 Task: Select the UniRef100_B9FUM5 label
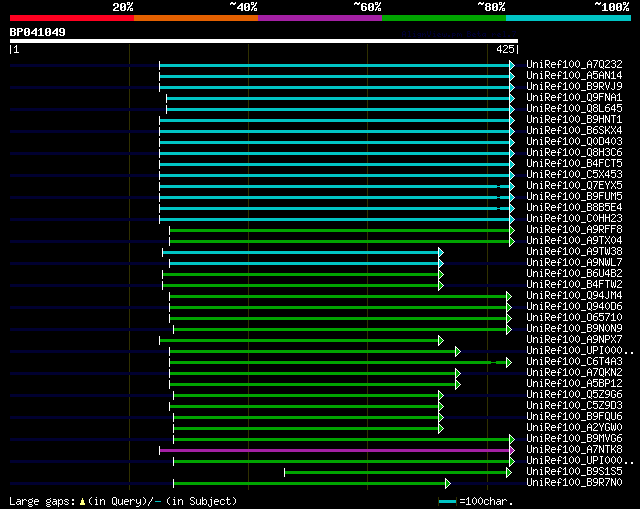point(574,197)
